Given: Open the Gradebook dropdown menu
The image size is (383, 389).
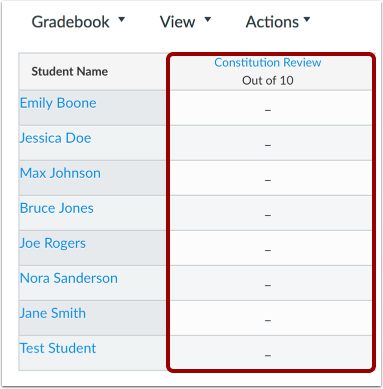Looking at the screenshot, I should click(x=78, y=22).
